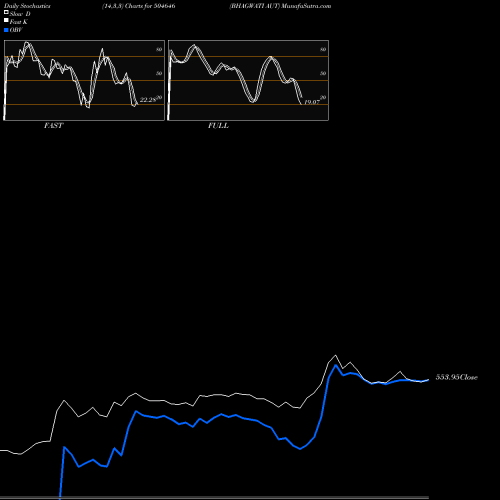500x500 pixels.
Task: Click the FAST chart label
Action: pyautogui.click(x=53, y=126)
